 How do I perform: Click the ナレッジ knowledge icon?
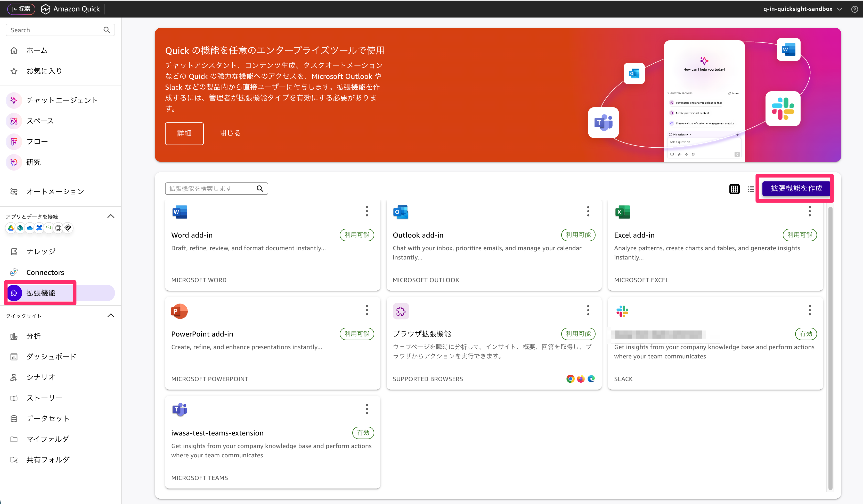(14, 251)
